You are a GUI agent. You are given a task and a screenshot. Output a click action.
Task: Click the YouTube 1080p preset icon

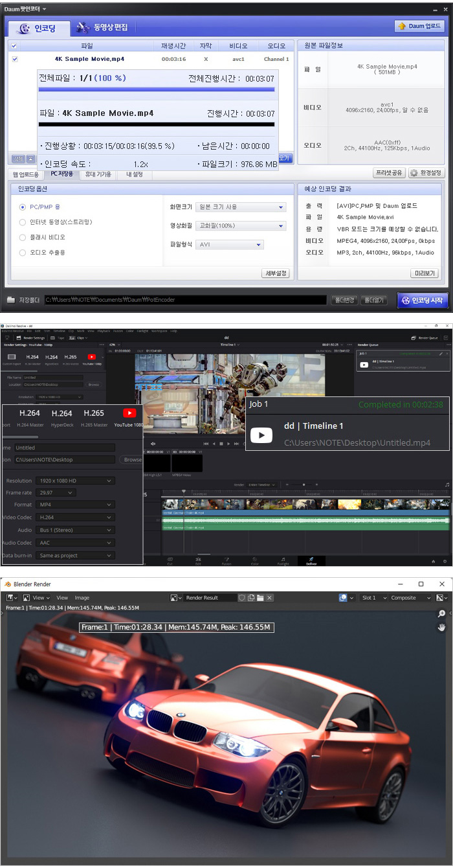point(129,413)
